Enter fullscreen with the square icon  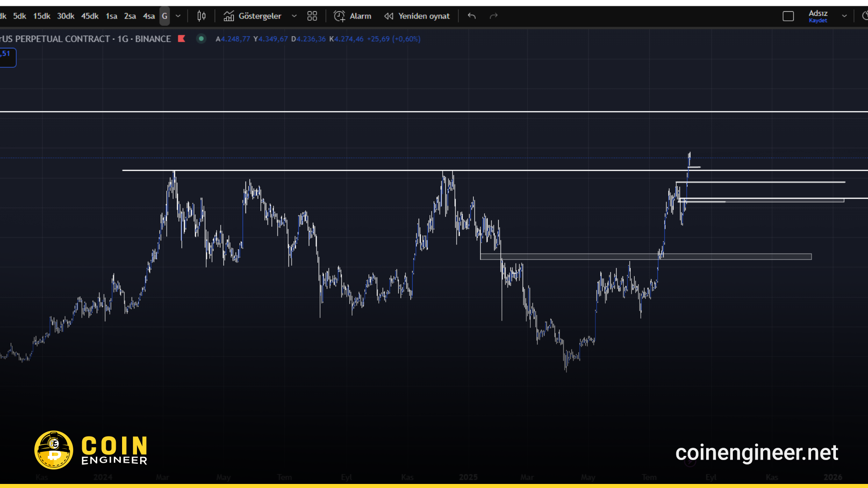(x=788, y=16)
